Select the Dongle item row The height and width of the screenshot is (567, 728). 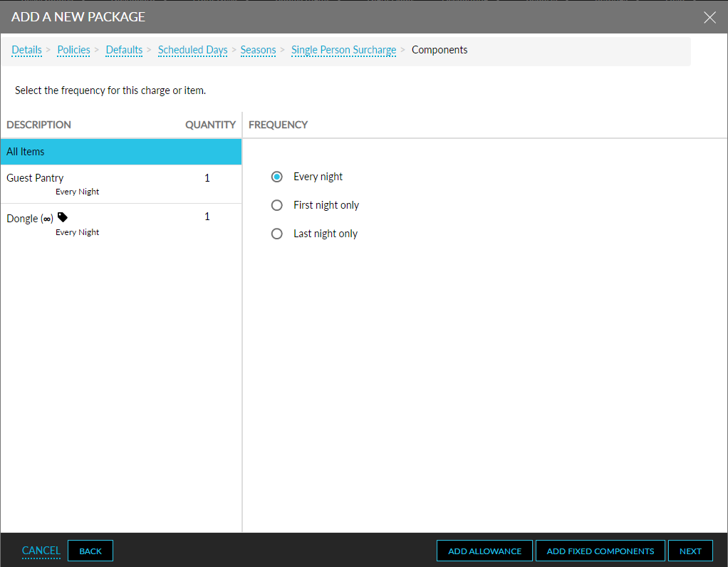point(23,219)
